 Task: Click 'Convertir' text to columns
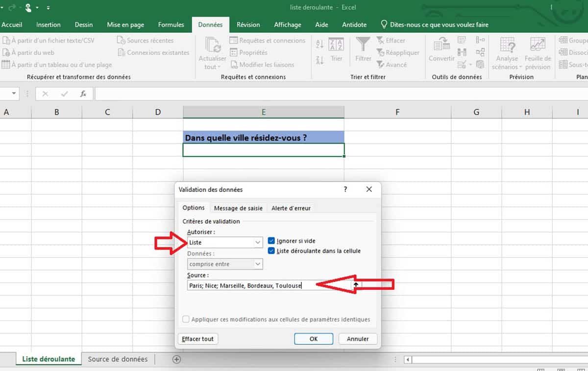click(441, 50)
